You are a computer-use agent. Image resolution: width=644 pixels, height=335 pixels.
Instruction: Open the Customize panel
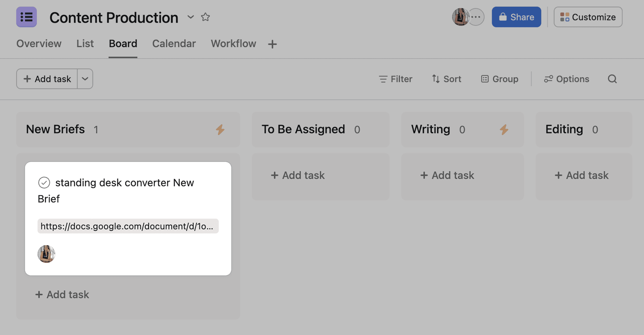pos(588,17)
